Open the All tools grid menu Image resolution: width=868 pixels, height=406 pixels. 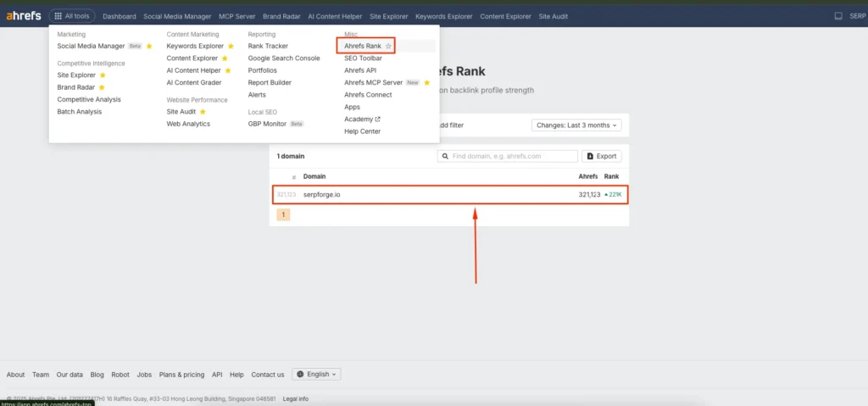point(72,16)
